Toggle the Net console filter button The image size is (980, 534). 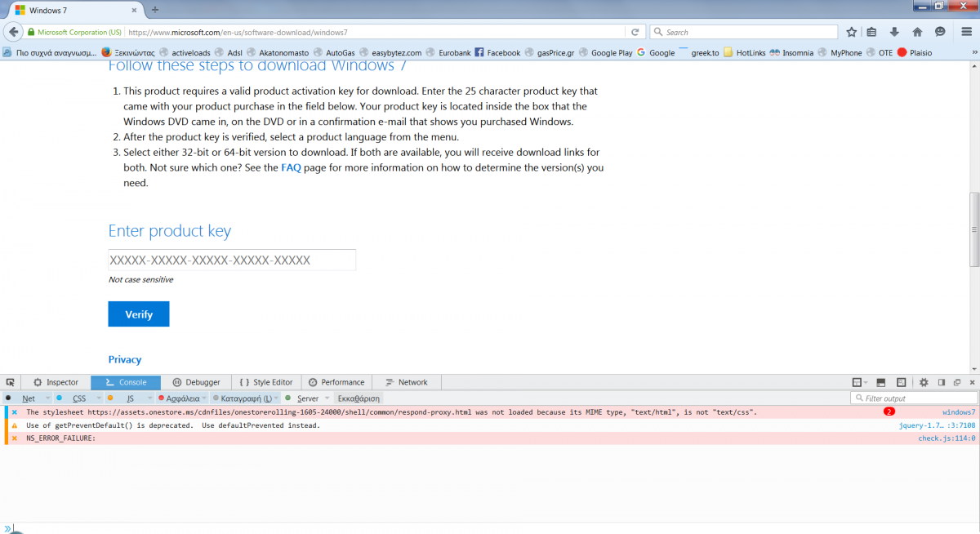pyautogui.click(x=29, y=398)
